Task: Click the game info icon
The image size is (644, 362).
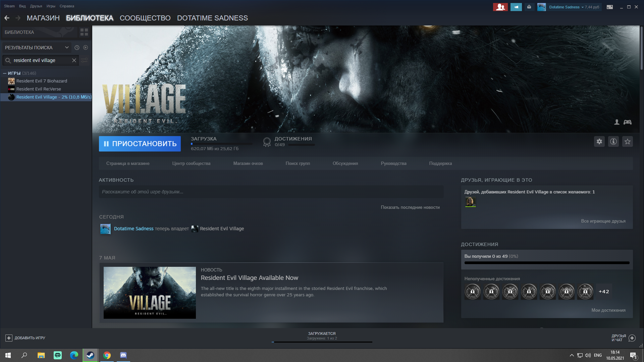Action: pos(613,141)
